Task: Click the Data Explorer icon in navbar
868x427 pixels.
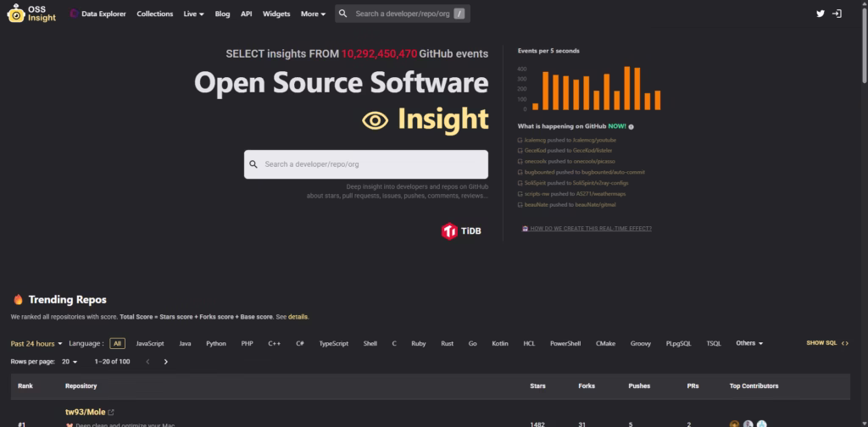Action: coord(75,14)
